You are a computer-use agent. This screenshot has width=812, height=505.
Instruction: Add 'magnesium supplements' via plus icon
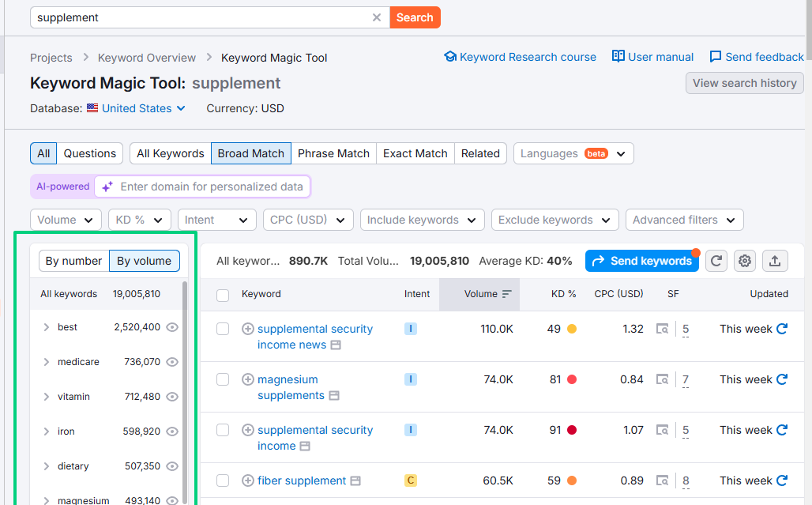pos(247,379)
